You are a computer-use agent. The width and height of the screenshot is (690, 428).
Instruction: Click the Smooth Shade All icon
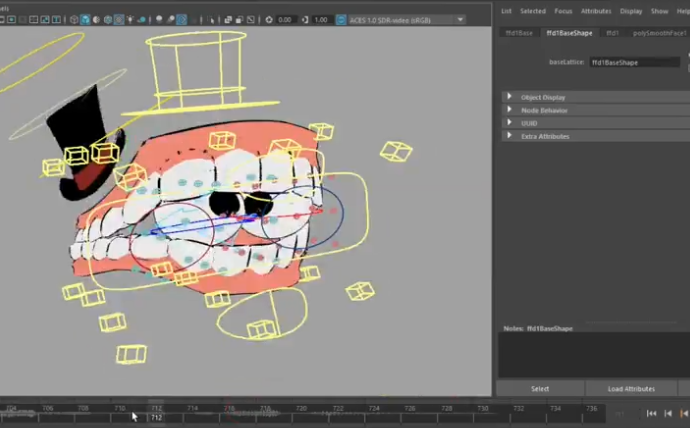(85, 20)
